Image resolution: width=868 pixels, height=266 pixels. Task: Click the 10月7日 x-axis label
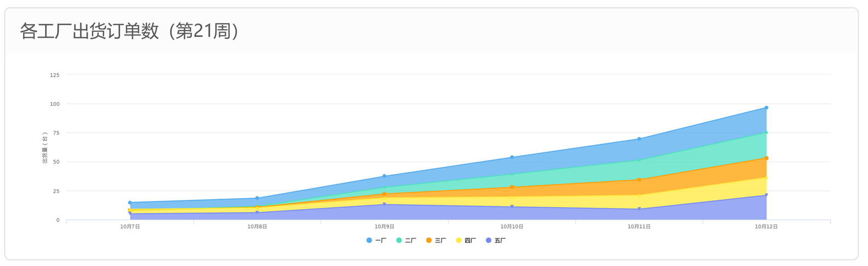(x=130, y=227)
